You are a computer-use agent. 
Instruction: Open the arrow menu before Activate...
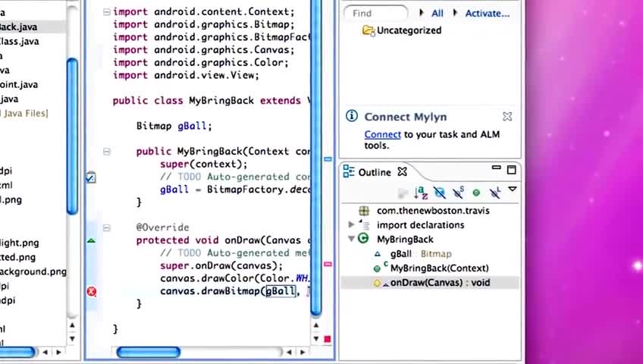(455, 13)
